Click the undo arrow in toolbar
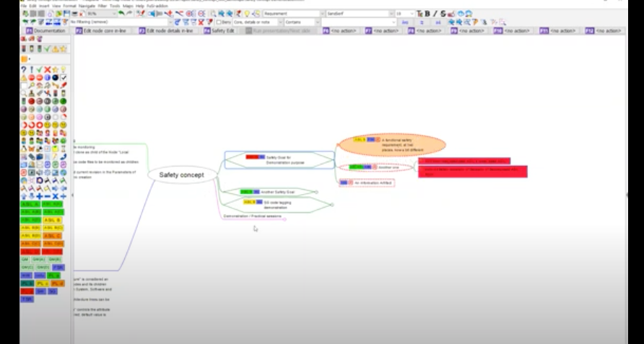Viewport: 644px width, 344px height. coord(120,14)
